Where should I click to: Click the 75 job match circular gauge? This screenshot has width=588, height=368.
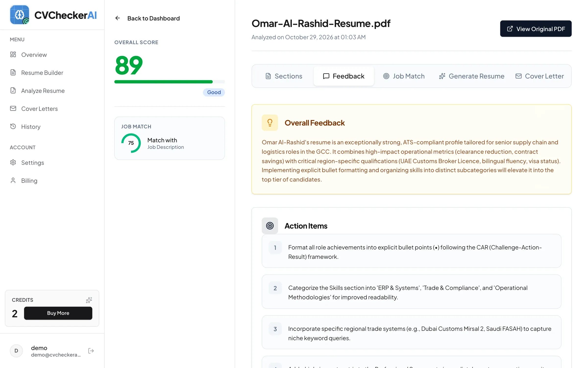[x=131, y=143]
